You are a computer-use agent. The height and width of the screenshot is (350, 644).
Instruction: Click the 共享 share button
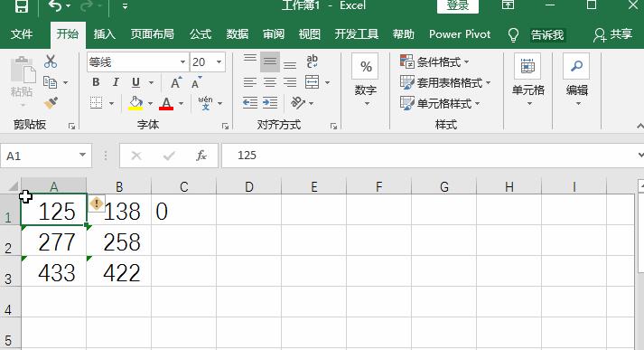(612, 34)
